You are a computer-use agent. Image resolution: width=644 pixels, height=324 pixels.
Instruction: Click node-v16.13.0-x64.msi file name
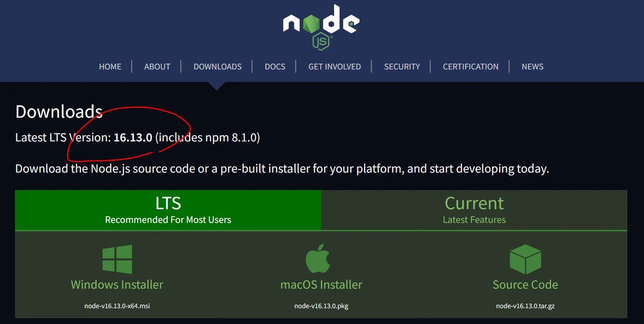point(117,306)
